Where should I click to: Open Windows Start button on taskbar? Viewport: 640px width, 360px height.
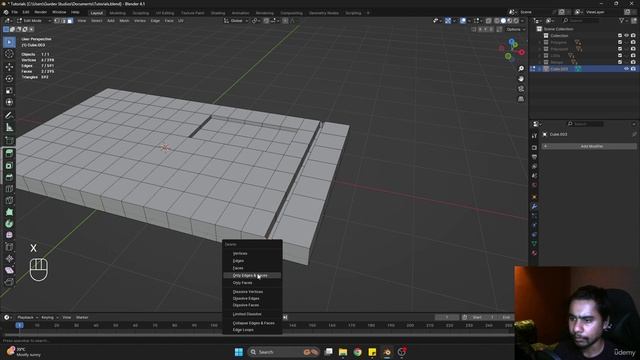point(239,352)
